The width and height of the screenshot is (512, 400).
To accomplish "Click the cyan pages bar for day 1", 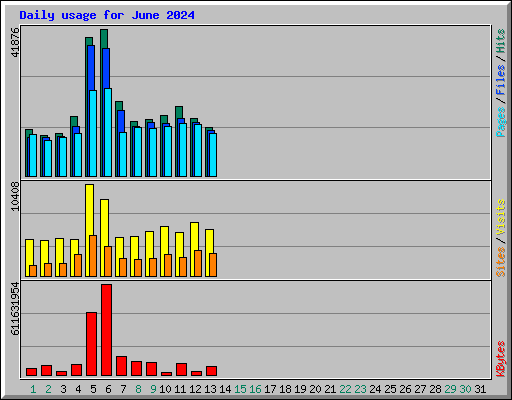I will pyautogui.click(x=33, y=155).
